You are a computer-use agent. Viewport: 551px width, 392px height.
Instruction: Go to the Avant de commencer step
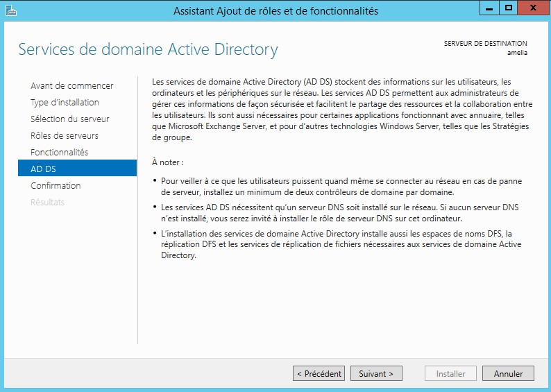(x=72, y=86)
